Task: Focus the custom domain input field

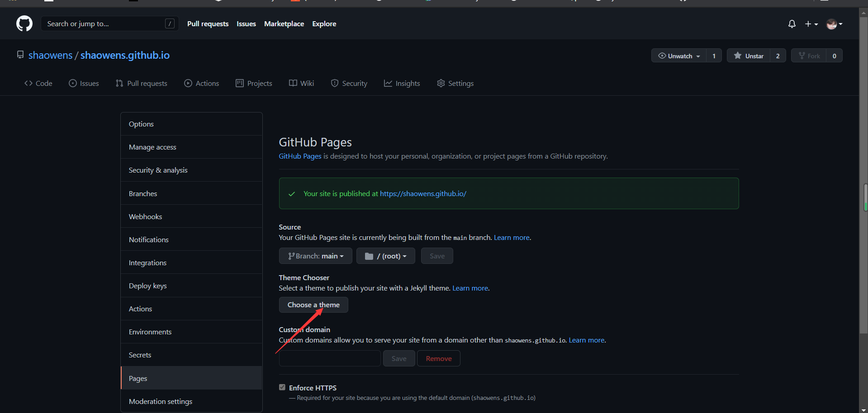Action: click(x=330, y=358)
